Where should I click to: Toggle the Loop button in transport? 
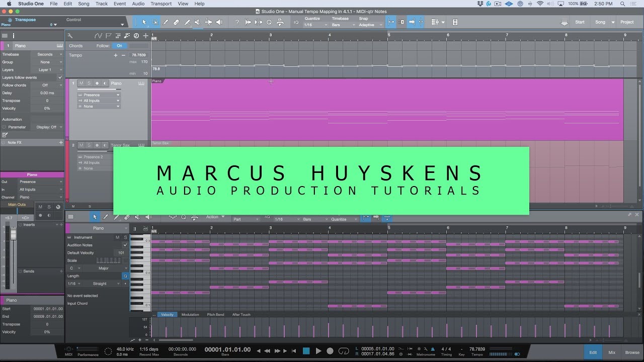coord(344,351)
